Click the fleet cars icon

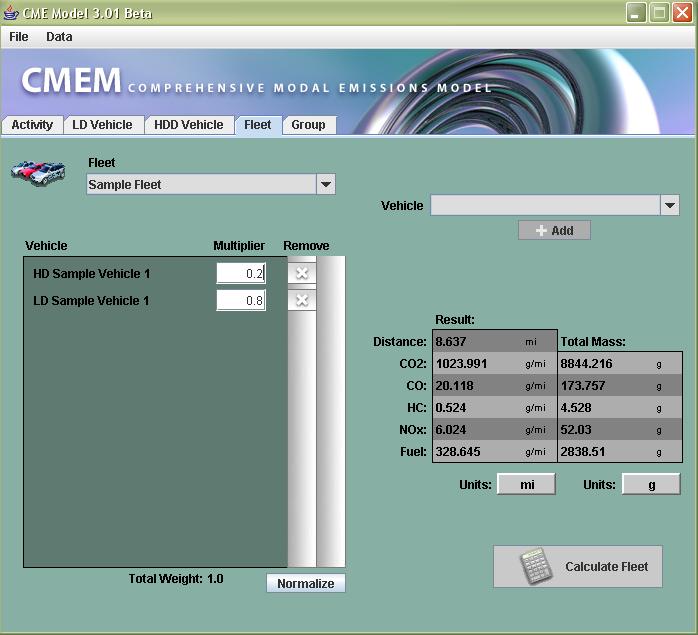(x=38, y=172)
